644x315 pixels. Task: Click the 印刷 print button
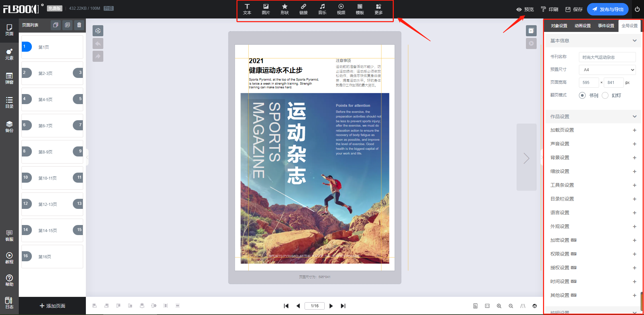549,9
